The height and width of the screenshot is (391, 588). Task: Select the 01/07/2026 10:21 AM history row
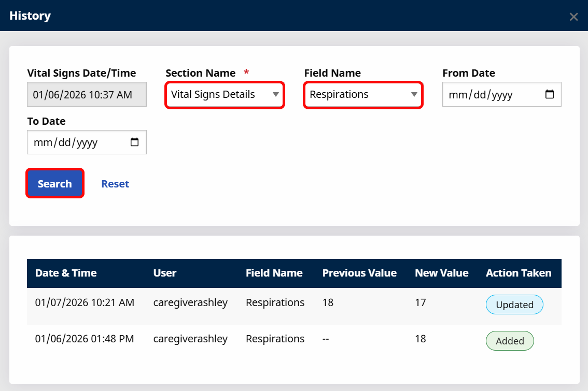[294, 306]
